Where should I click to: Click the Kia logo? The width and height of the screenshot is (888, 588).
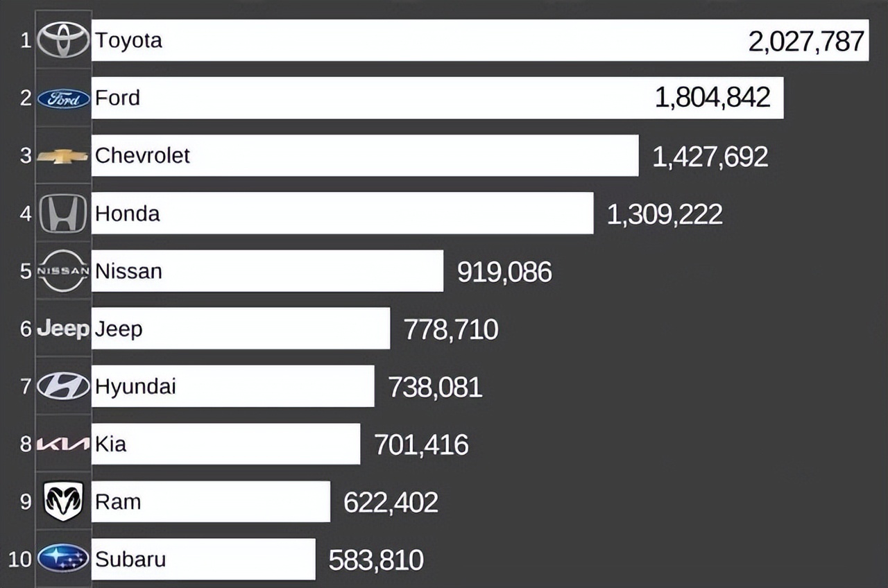coord(63,444)
